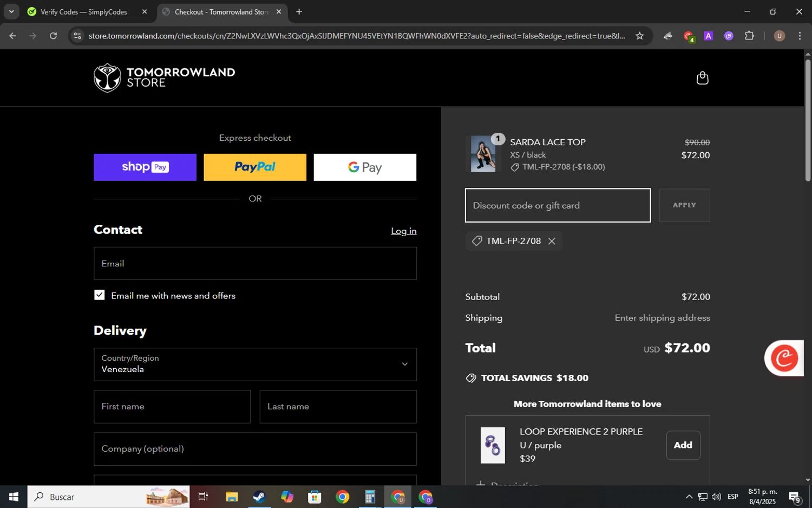
Task: Remove the TML-FP-2708 discount code
Action: click(552, 242)
